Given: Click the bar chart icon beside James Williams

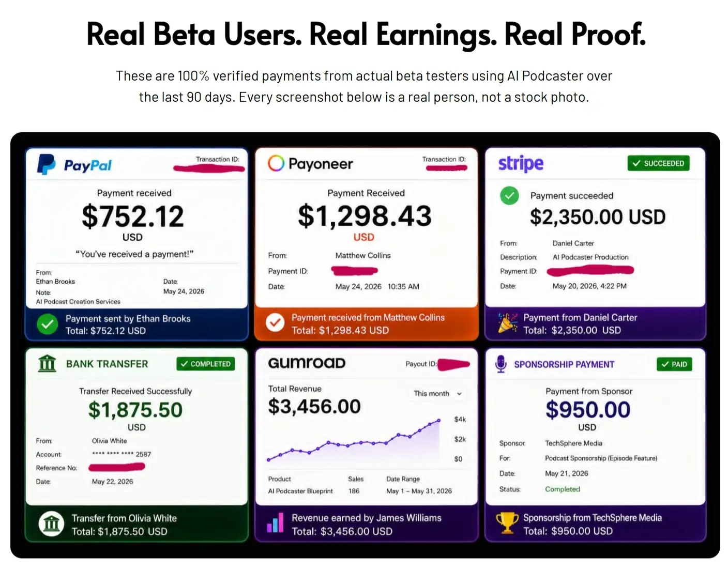Looking at the screenshot, I should (x=275, y=522).
